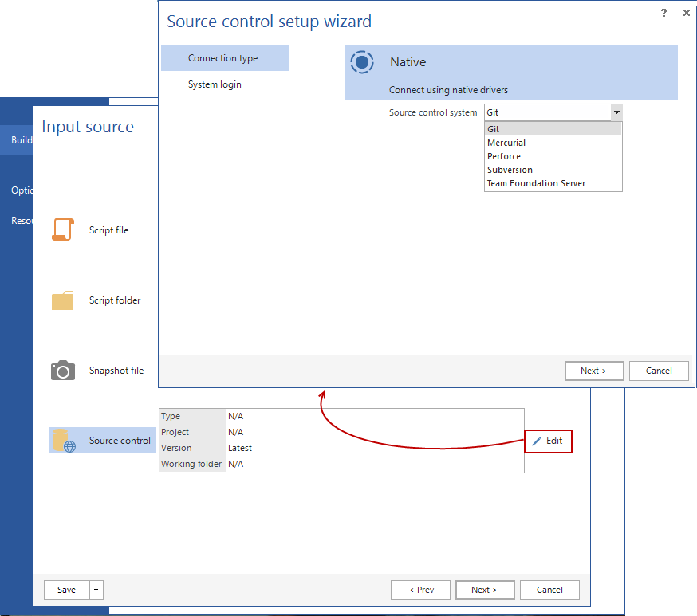697x616 pixels.
Task: Select the Connection type step
Action: coord(216,57)
